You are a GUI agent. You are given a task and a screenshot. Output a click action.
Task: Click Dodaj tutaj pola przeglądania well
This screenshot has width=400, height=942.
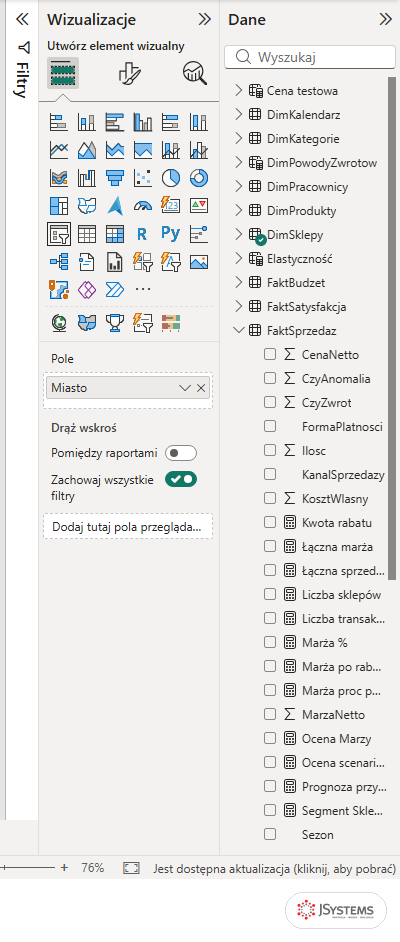click(128, 527)
